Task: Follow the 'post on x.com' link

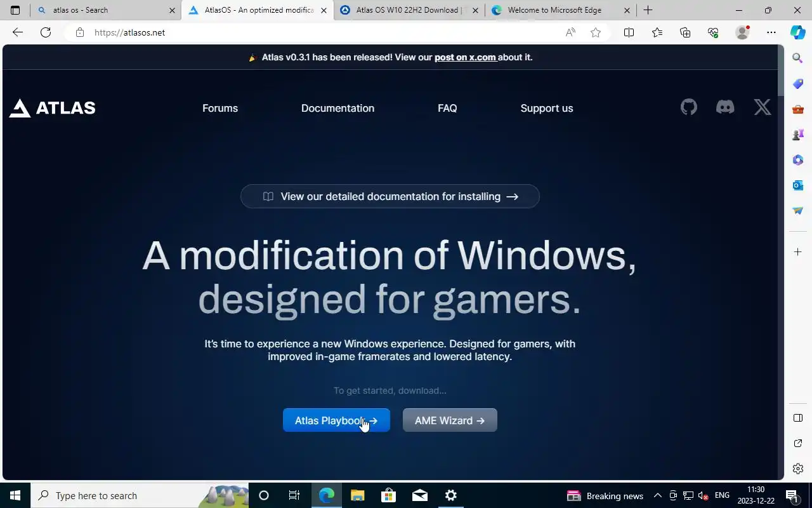Action: [465, 57]
